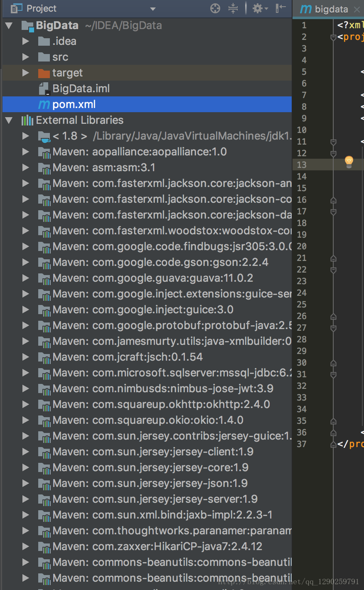The height and width of the screenshot is (590, 364).
Task: Expand the < 1.8 > JDK node
Action: tap(26, 136)
